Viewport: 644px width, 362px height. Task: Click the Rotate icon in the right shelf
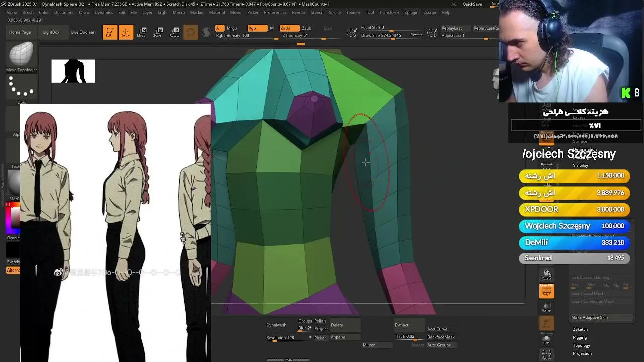tap(547, 275)
